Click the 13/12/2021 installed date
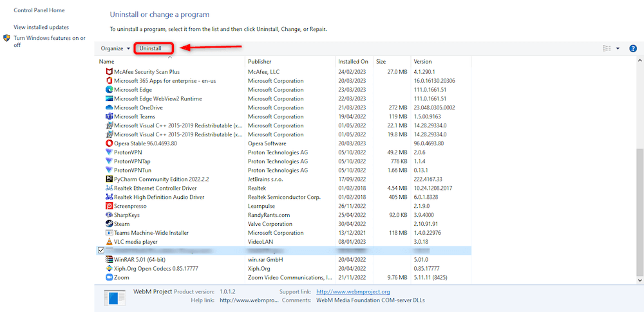This screenshot has width=644, height=312. 352,233
